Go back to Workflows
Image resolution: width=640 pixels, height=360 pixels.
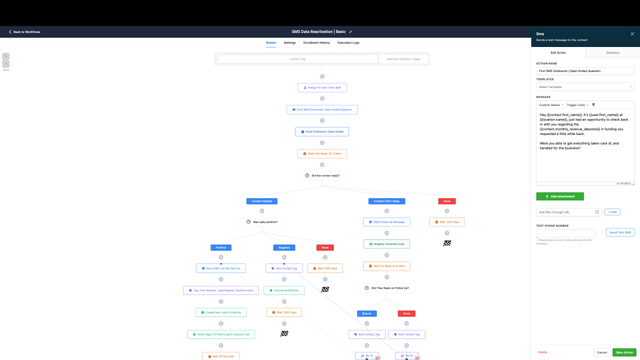pyautogui.click(x=24, y=32)
